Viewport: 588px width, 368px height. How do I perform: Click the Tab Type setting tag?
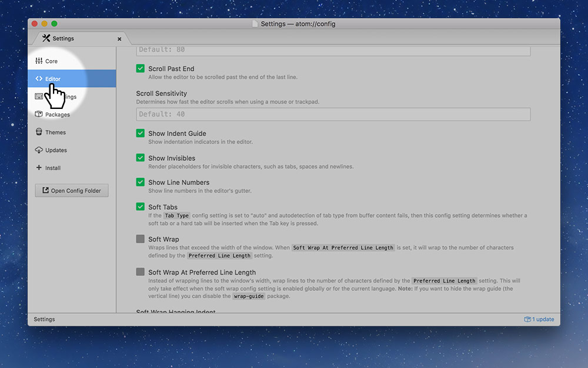[x=177, y=216]
